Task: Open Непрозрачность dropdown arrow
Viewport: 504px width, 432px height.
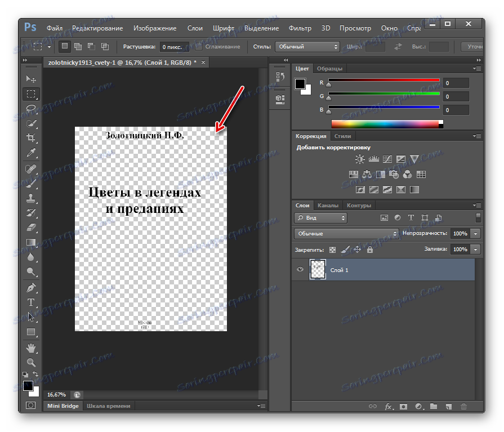Action: [x=476, y=234]
